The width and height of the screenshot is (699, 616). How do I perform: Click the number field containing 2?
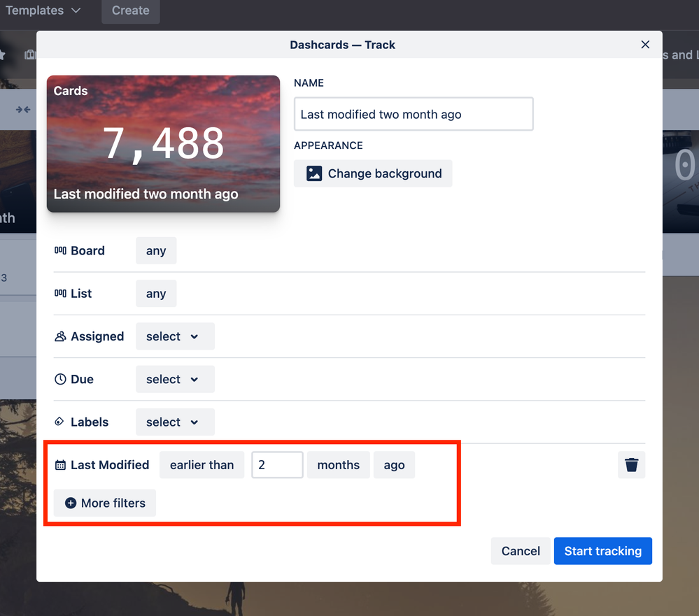coord(277,464)
